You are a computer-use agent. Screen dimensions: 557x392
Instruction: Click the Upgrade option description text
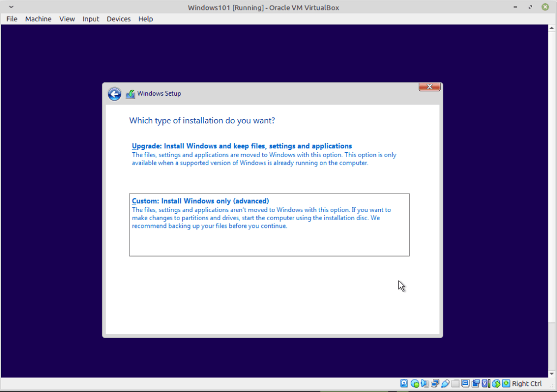tap(264, 159)
